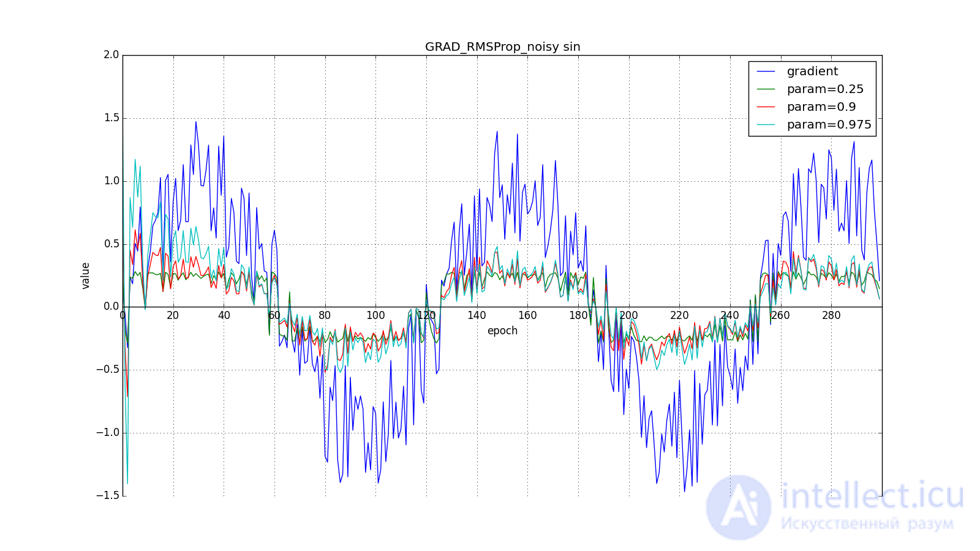Image resolution: width=980 pixels, height=551 pixels.
Task: Click the x-axis tick label 100
Action: coord(375,316)
